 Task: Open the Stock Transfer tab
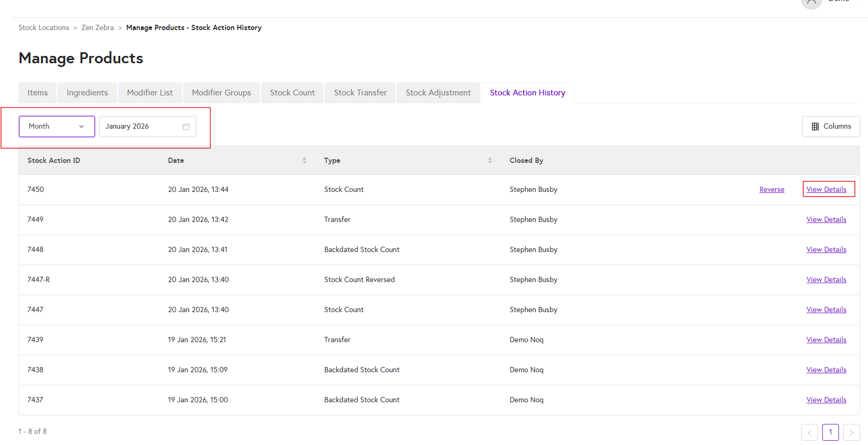[x=360, y=93]
